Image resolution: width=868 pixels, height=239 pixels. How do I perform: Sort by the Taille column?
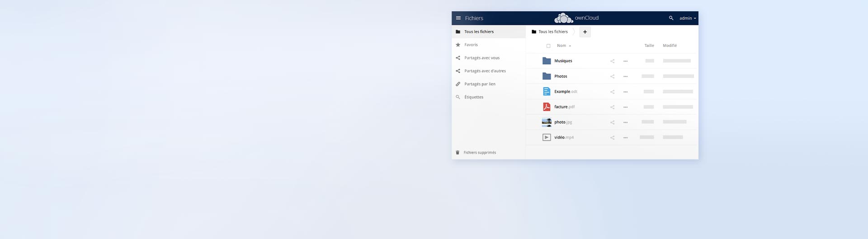(649, 46)
